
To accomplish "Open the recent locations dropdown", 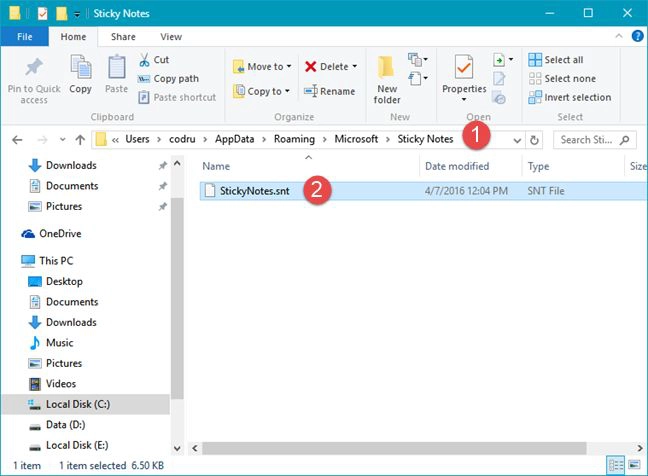I will pos(62,140).
